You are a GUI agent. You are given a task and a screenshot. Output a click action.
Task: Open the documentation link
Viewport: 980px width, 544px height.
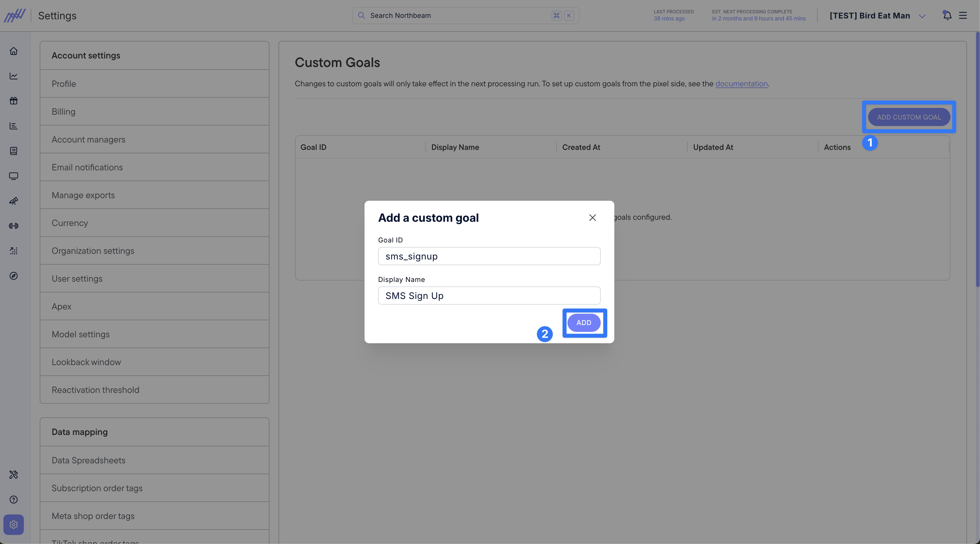coord(741,84)
